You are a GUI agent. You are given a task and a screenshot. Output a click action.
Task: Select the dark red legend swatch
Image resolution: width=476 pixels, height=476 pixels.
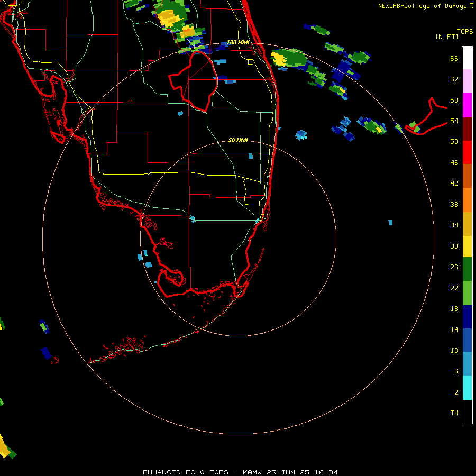pyautogui.click(x=467, y=129)
